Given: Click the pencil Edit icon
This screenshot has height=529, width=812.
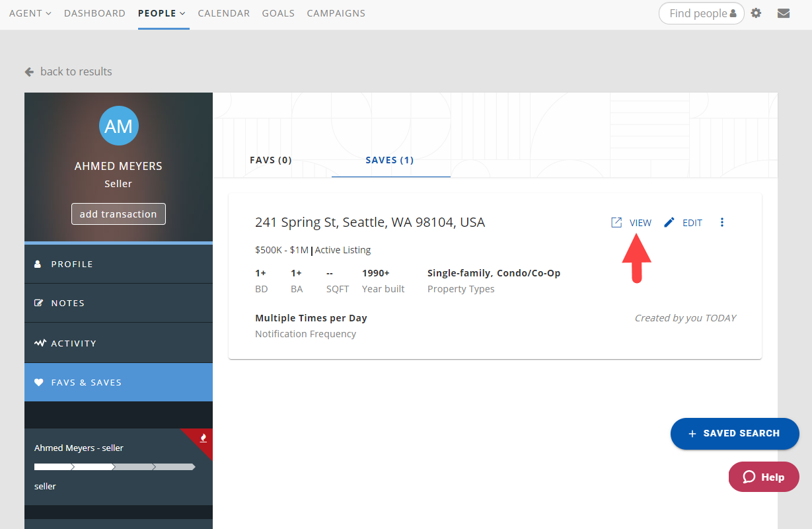Looking at the screenshot, I should click(x=669, y=223).
